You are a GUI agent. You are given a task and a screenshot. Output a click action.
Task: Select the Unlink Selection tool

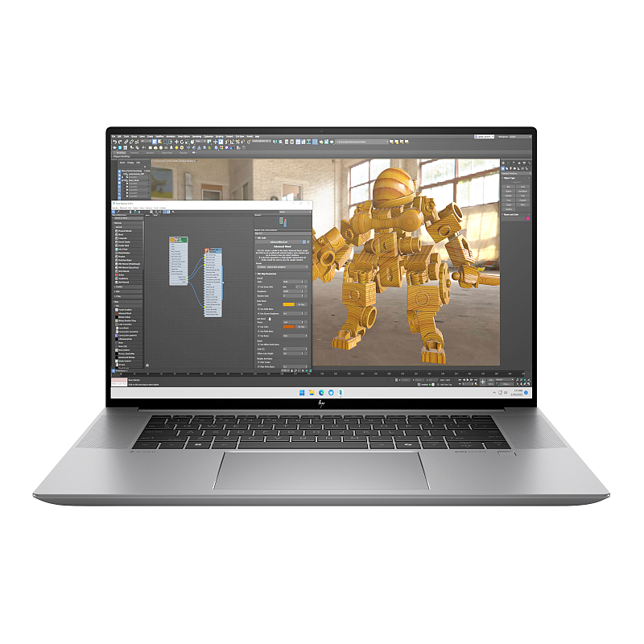131,142
